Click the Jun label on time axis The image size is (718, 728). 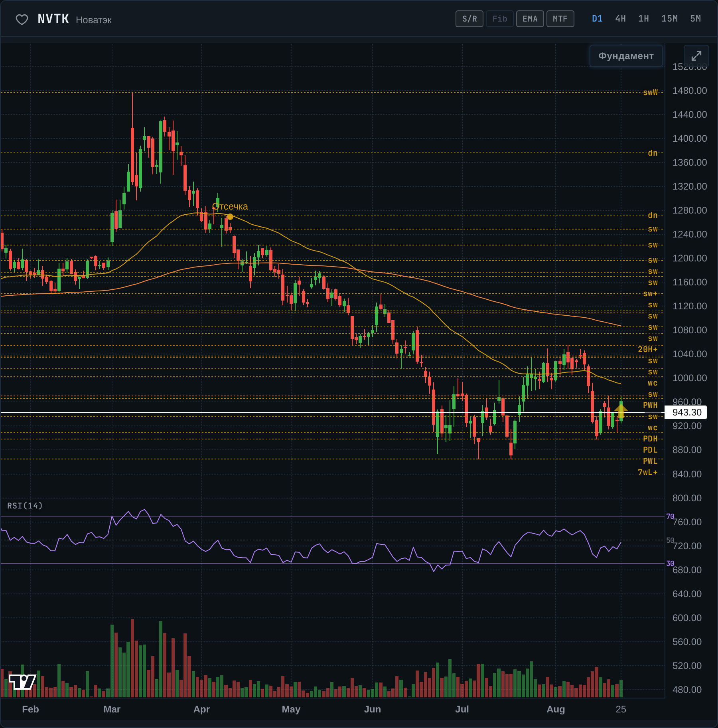point(373,709)
